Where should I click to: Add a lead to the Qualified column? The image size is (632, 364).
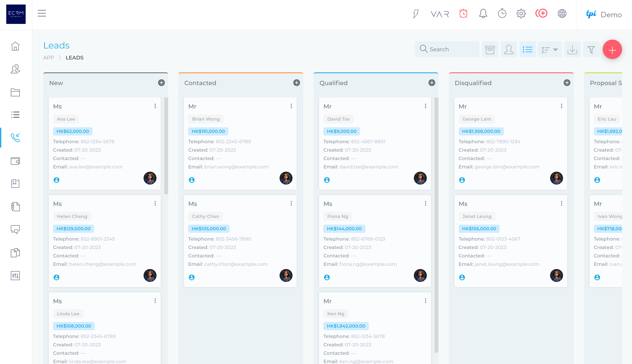click(432, 83)
